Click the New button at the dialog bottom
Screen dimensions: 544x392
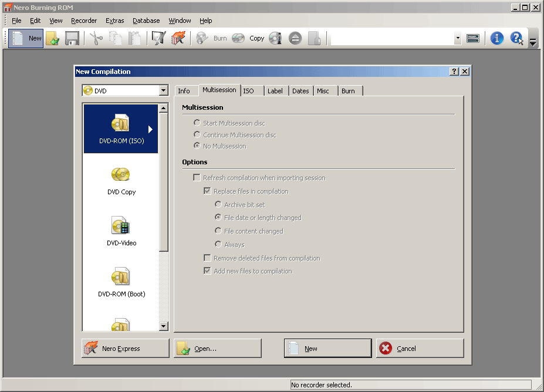click(328, 349)
